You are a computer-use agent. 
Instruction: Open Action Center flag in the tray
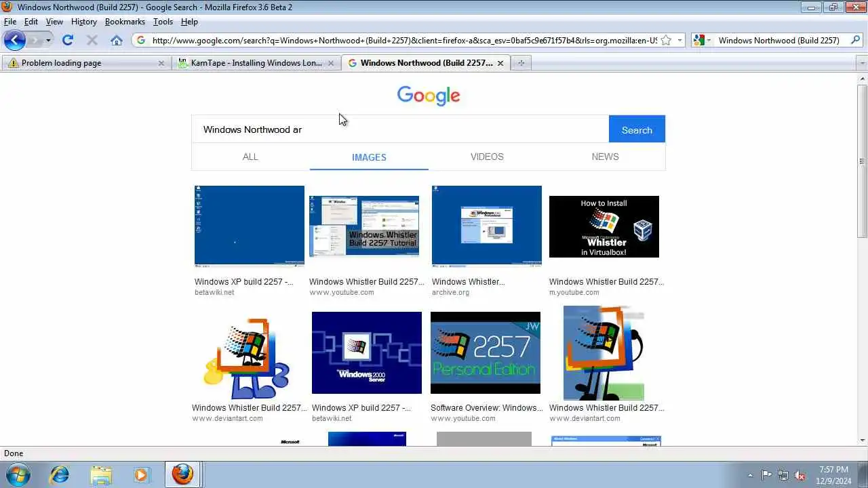pyautogui.click(x=766, y=475)
